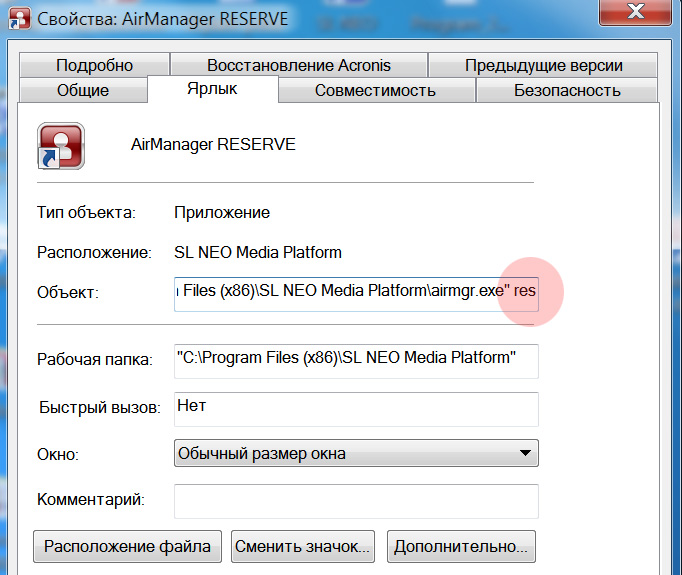Click the empty Комментарий field
This screenshot has height=575, width=682.
(356, 501)
